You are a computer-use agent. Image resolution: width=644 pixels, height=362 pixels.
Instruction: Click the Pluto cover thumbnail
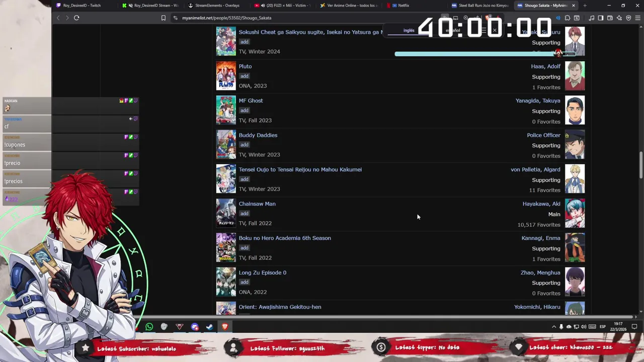pyautogui.click(x=226, y=76)
